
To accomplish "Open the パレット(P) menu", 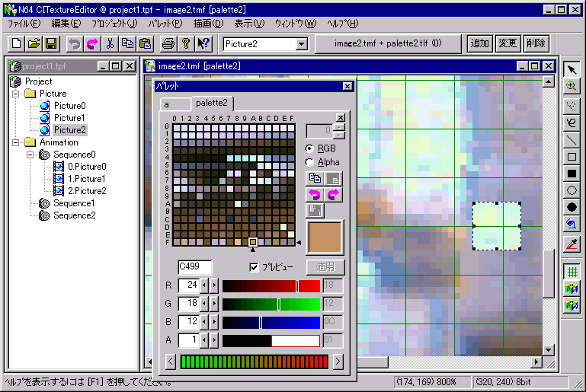I will [x=165, y=24].
